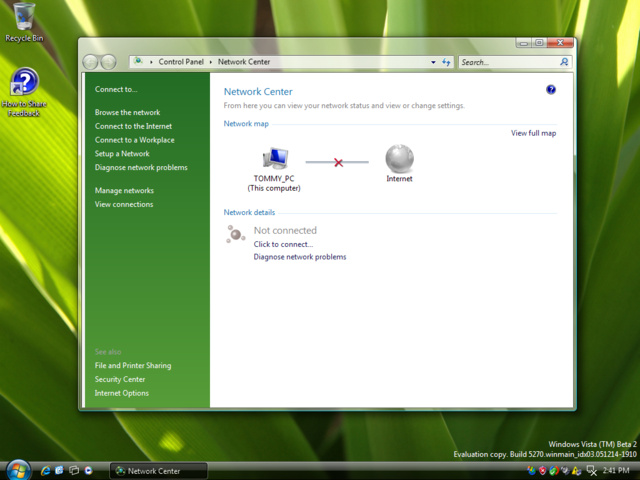Screen dimensions: 640x480
Task: Open How to Share Feedback shortcut
Action: click(24, 93)
